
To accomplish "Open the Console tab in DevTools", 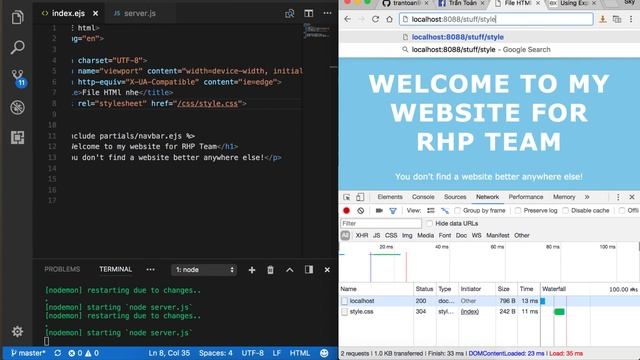I will pyautogui.click(x=423, y=197).
